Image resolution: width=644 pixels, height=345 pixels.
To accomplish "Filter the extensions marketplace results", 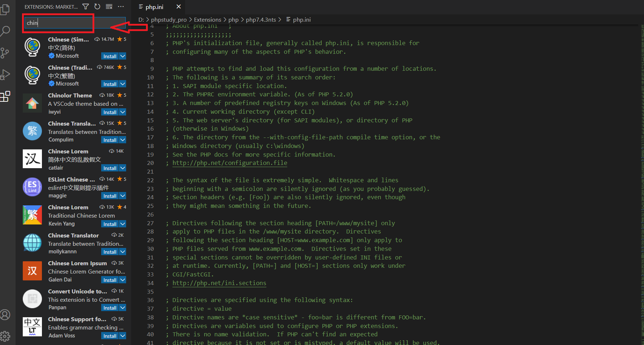I will (x=85, y=6).
